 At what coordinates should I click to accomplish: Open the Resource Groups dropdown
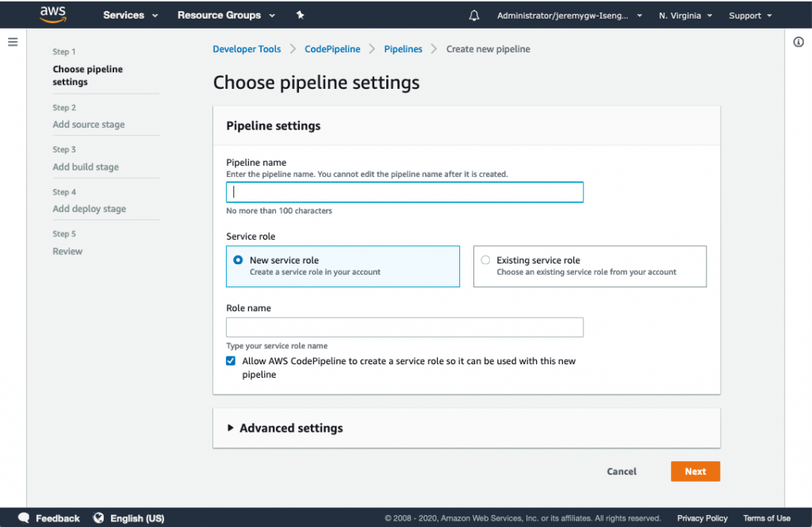[x=226, y=15]
